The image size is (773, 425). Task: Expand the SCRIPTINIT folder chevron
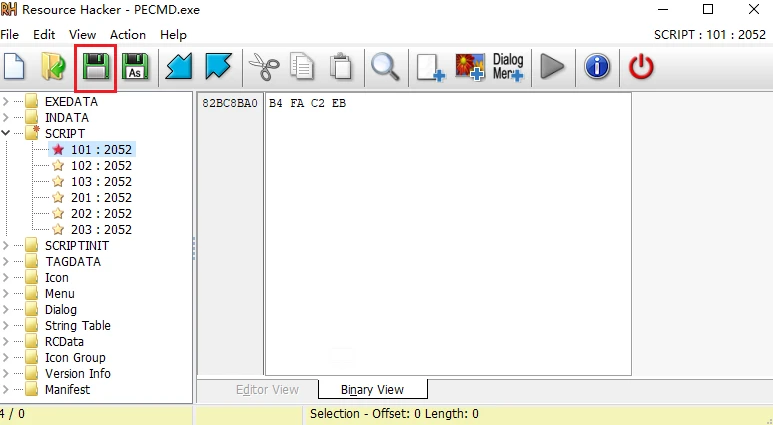[5, 246]
